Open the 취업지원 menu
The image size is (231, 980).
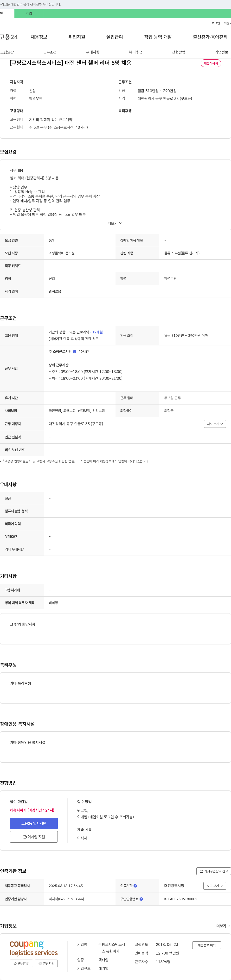77,37
